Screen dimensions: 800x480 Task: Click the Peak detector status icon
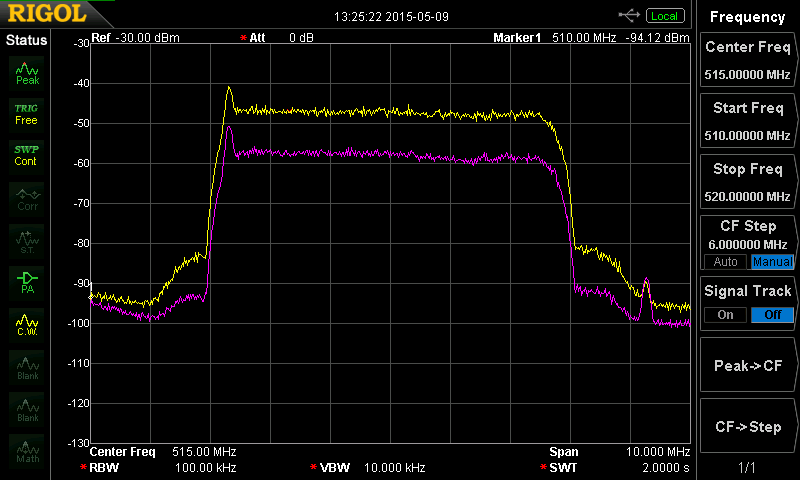(27, 71)
